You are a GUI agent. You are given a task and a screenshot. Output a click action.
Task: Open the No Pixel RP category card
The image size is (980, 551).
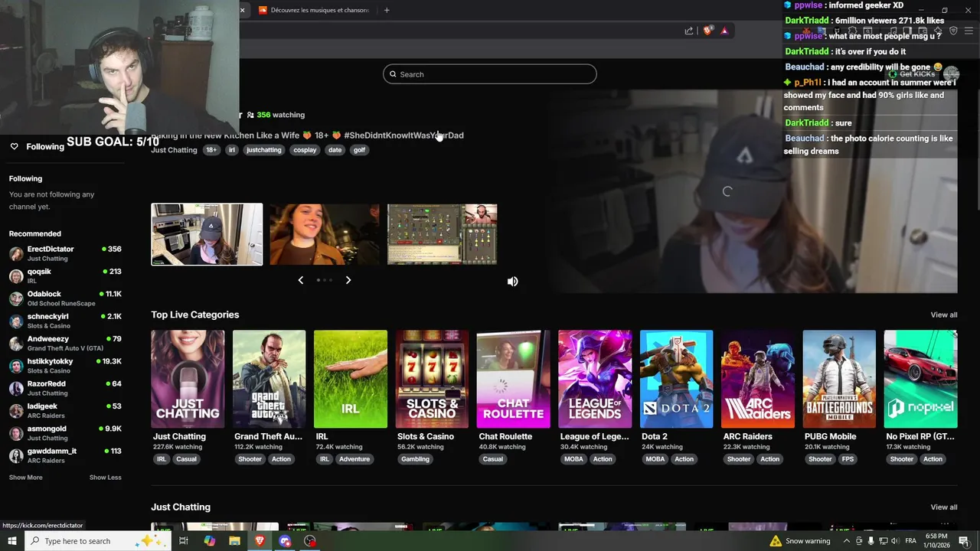[x=920, y=379]
